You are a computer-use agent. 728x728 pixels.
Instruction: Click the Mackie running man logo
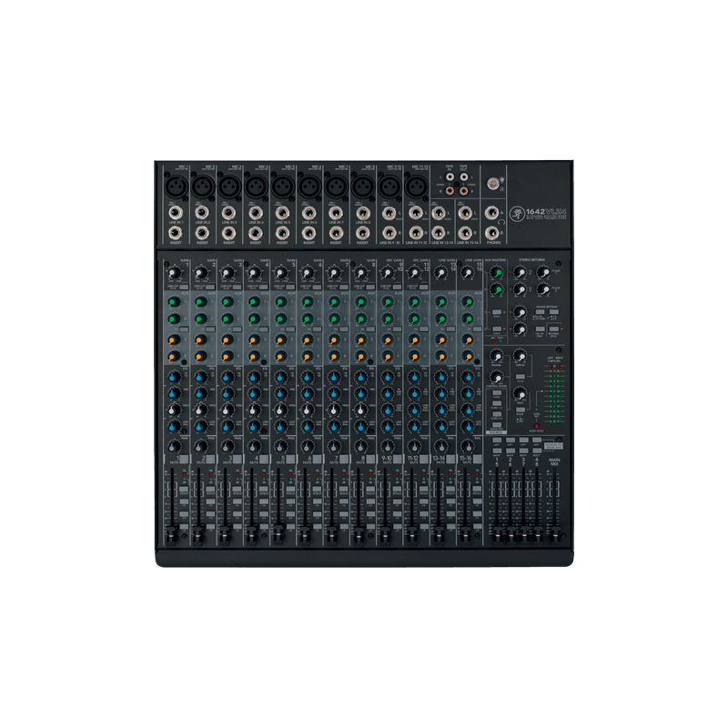pos(517,214)
